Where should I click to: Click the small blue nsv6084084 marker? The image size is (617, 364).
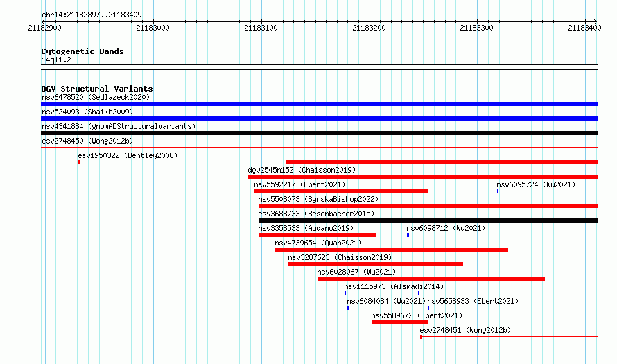pos(348,308)
